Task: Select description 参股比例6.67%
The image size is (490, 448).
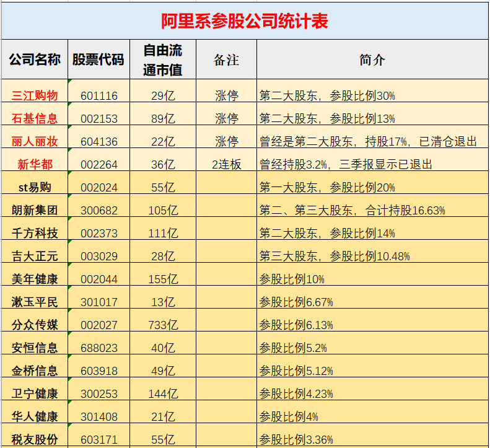Action: coord(372,297)
